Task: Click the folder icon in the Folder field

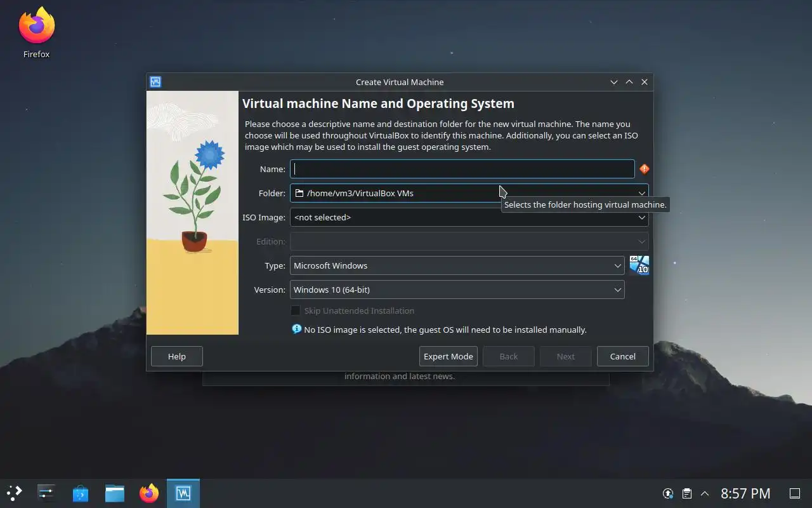Action: (x=299, y=193)
